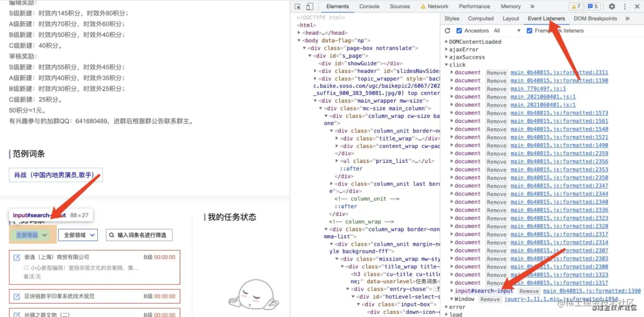644x317 pixels.
Task: Activate the inspect element picker icon
Action: click(x=298, y=6)
